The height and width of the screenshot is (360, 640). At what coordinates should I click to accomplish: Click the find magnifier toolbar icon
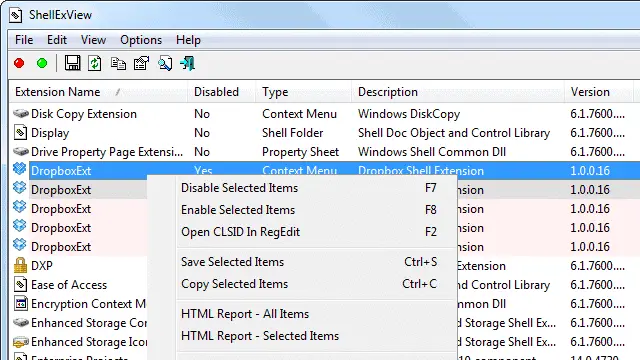pos(164,63)
